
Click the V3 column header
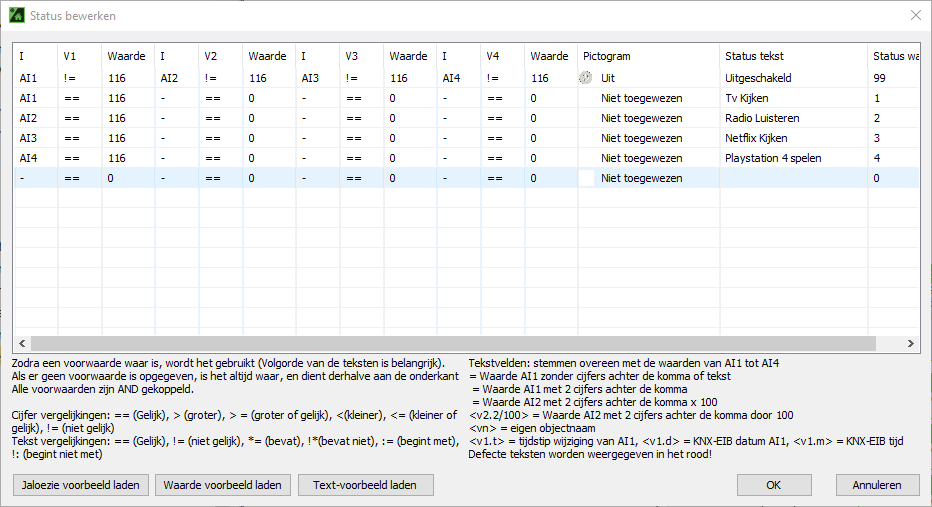361,56
